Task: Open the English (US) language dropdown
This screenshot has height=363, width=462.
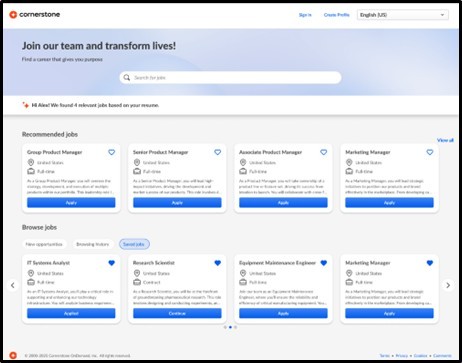Action: tap(403, 15)
